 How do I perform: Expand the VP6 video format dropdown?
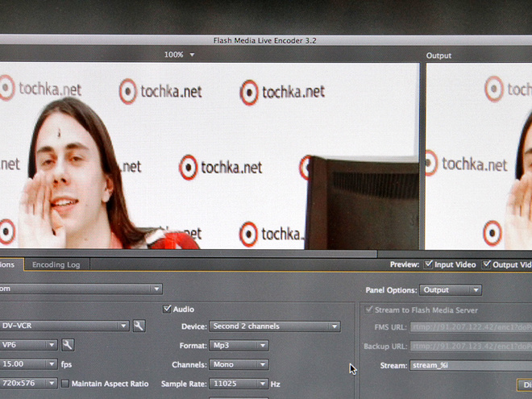pos(28,345)
